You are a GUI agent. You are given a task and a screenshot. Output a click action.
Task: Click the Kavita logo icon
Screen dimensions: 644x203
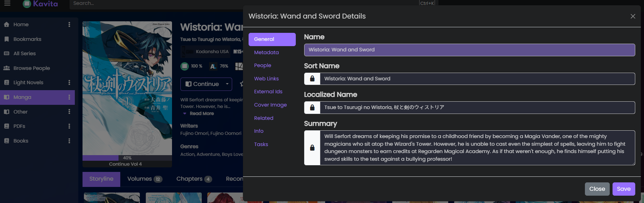[x=27, y=4]
